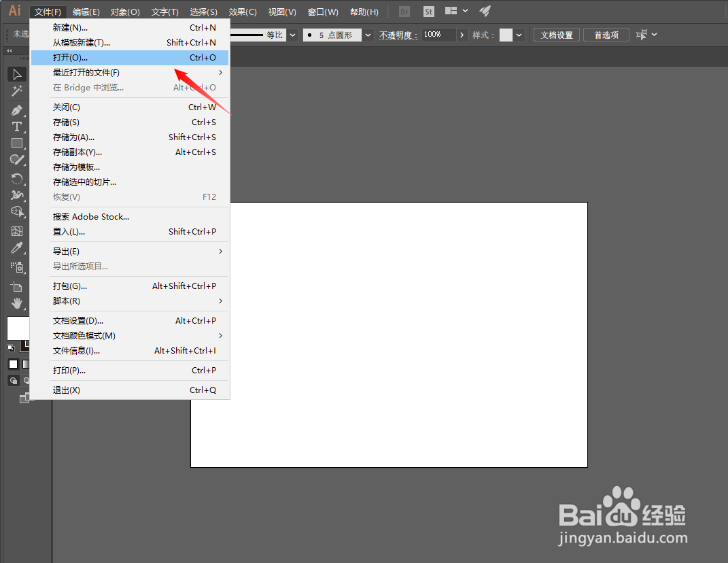The height and width of the screenshot is (563, 728).
Task: Choose 打印(P)... menu item
Action: point(130,370)
